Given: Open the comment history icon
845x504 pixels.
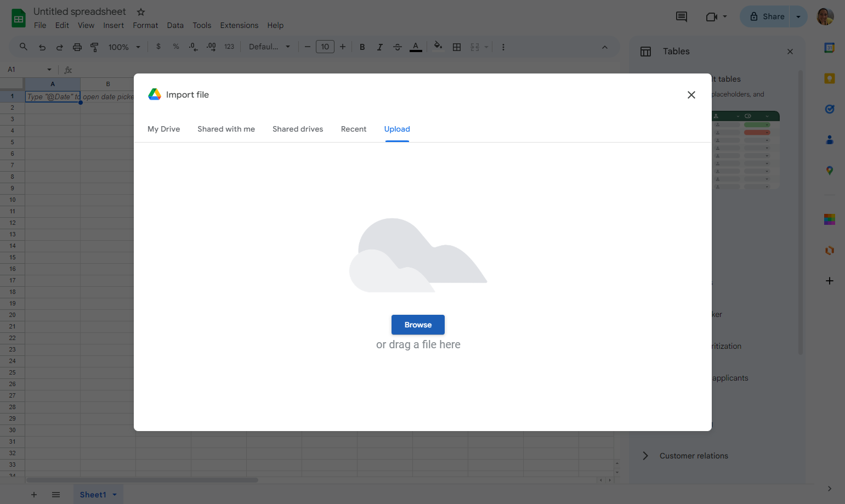Looking at the screenshot, I should tap(682, 16).
